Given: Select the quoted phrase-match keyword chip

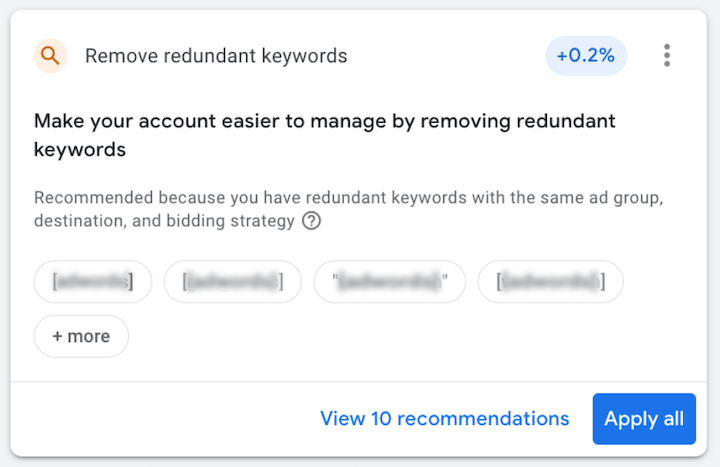Looking at the screenshot, I should [x=389, y=282].
